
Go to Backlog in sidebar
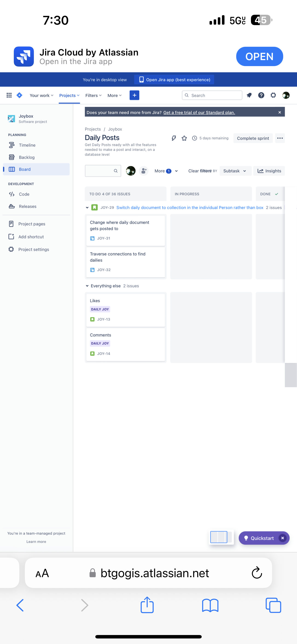click(x=36, y=157)
